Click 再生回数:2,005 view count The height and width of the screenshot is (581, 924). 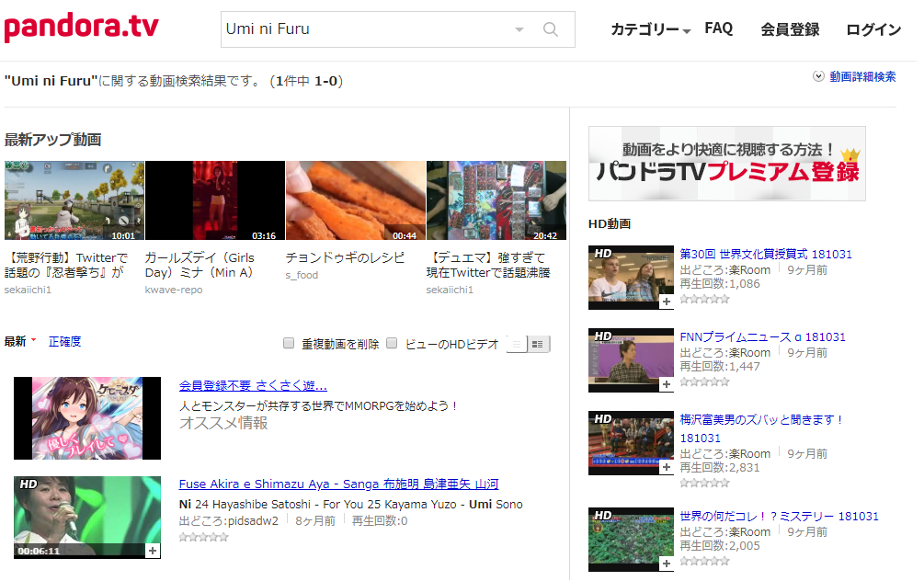click(x=720, y=546)
